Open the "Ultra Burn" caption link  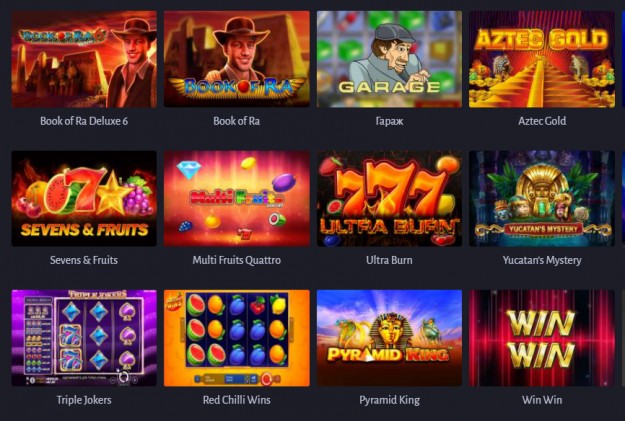pos(389,260)
